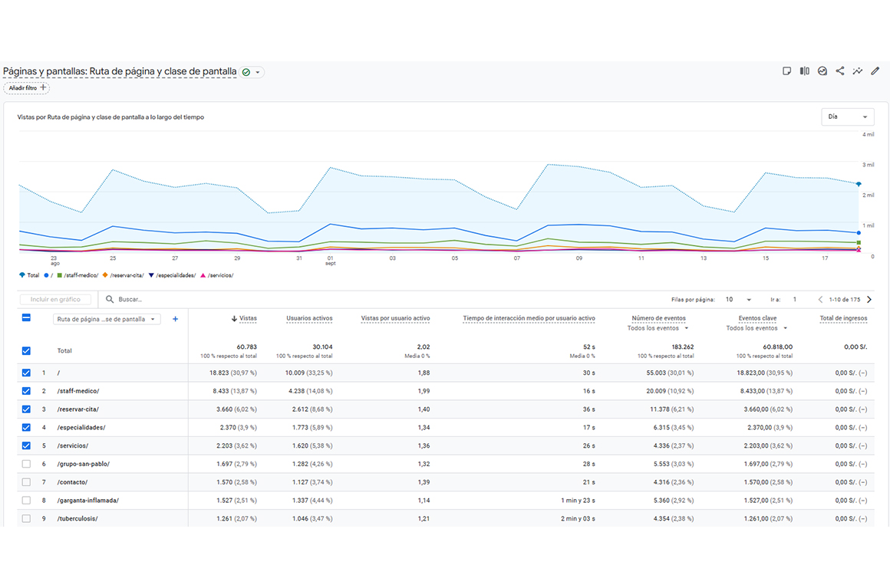Open the Día granularity dropdown
Image resolution: width=890 pixels, height=588 pixels.
click(x=847, y=117)
